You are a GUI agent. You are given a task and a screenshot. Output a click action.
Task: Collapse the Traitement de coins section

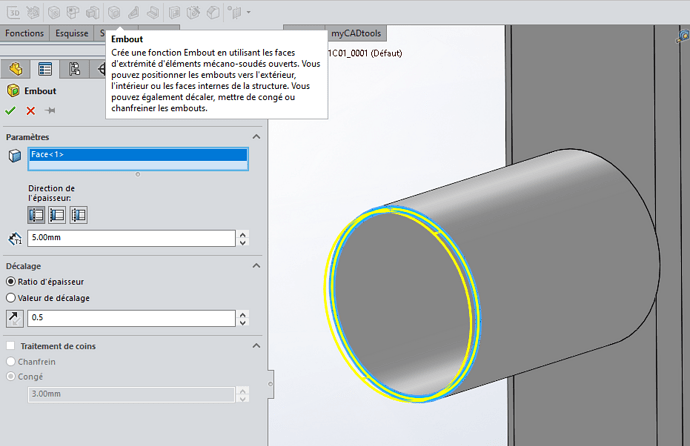point(256,346)
